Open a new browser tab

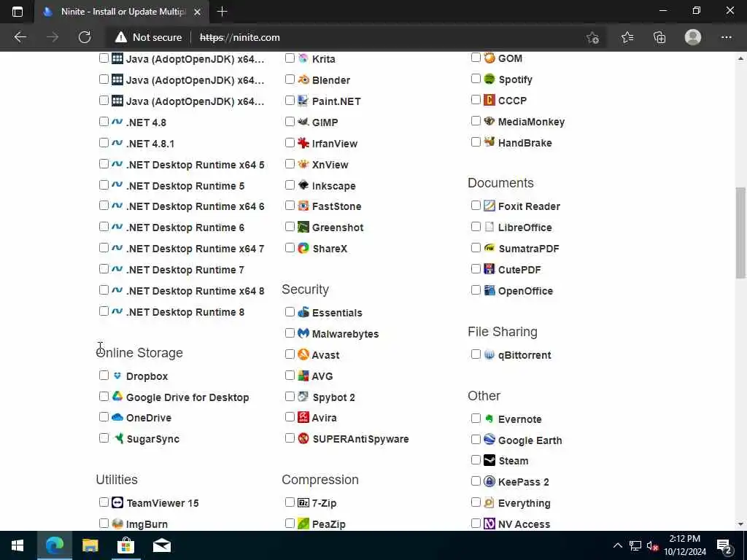[222, 12]
